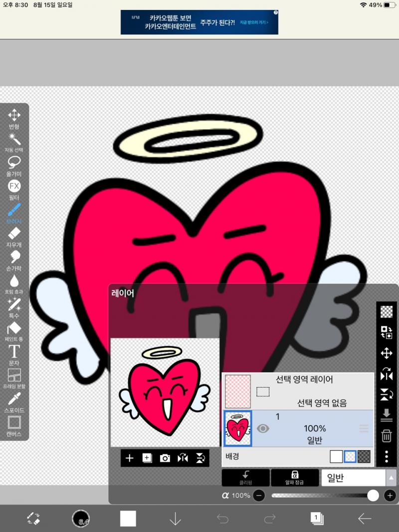The image size is (399, 532).
Task: Select the 선택 영역 레이어 row
Action: pyautogui.click(x=298, y=391)
